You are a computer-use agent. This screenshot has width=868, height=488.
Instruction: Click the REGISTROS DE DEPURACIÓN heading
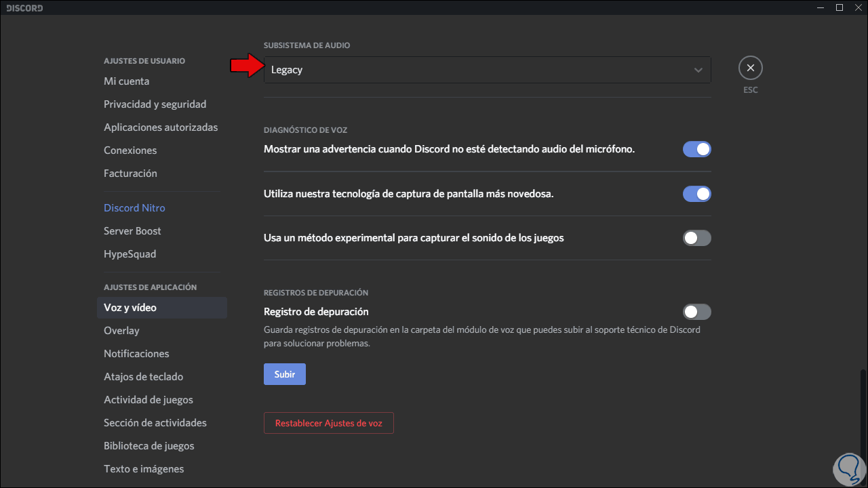click(316, 293)
